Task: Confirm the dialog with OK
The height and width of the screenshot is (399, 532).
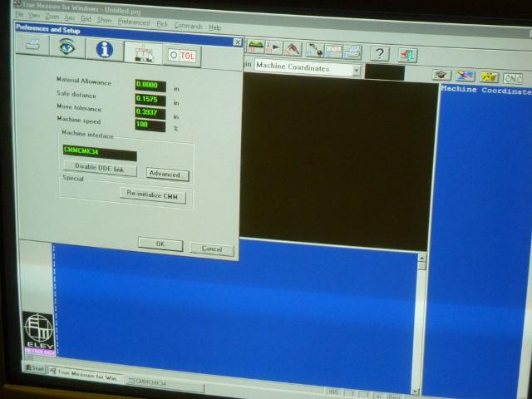Action: (160, 244)
